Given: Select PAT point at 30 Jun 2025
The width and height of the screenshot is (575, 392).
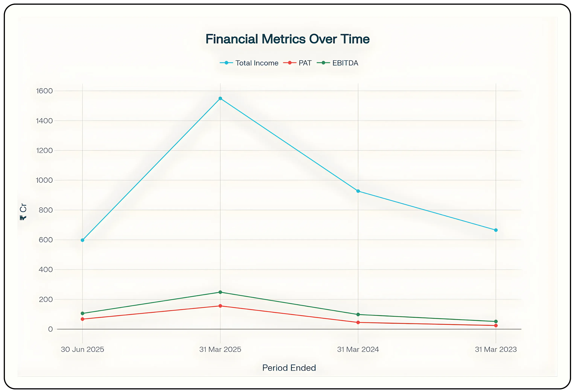Looking at the screenshot, I should click(x=82, y=319).
